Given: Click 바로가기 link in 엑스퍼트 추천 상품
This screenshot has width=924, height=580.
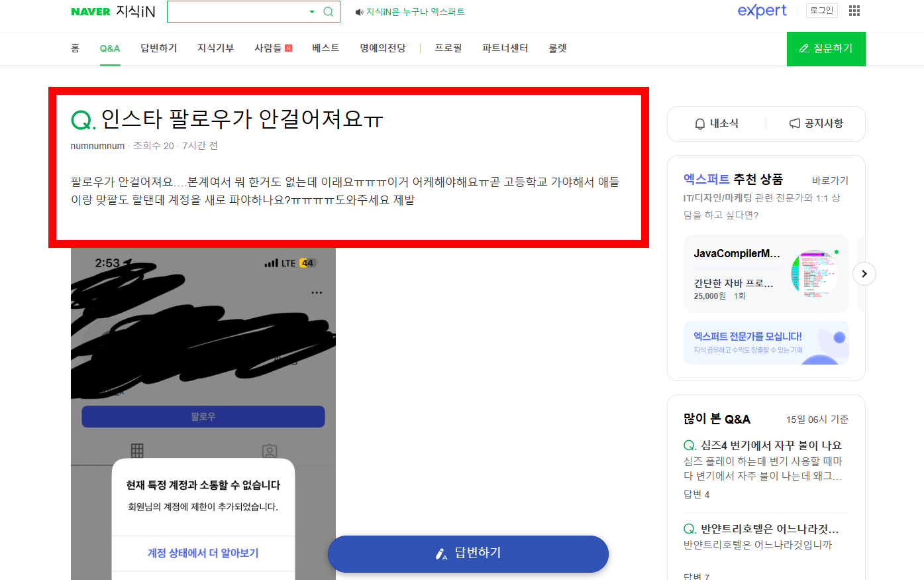Looking at the screenshot, I should pyautogui.click(x=830, y=180).
